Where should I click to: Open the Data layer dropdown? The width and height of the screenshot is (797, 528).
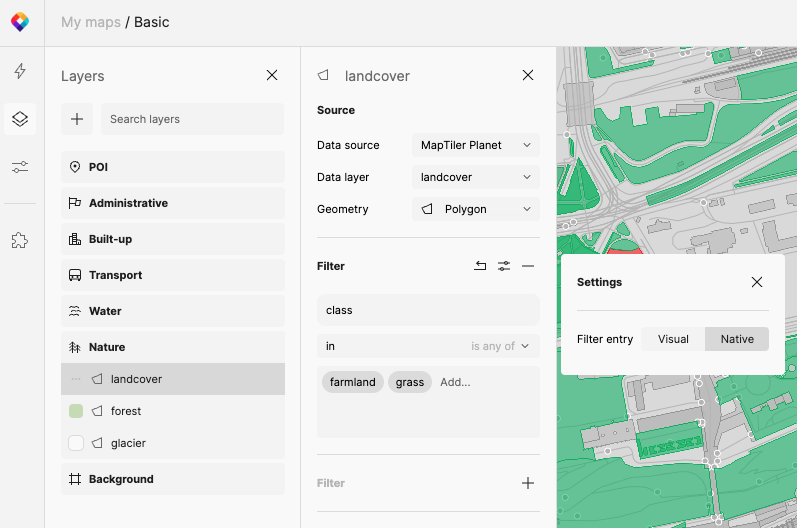[x=475, y=177]
